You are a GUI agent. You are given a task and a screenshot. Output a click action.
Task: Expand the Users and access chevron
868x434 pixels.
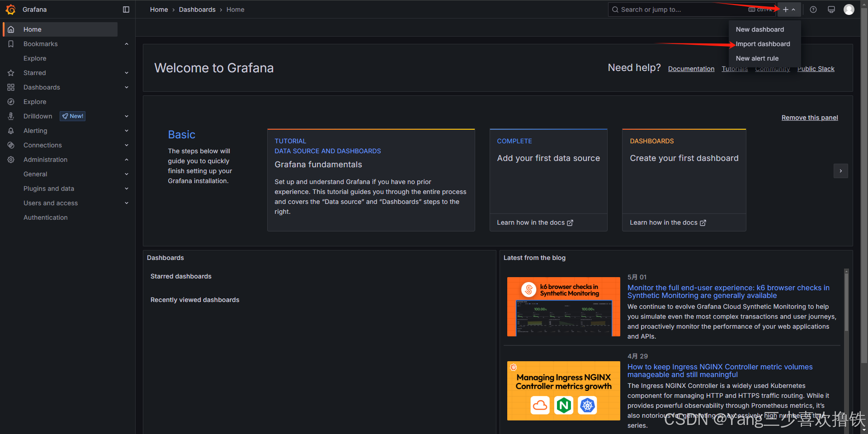127,203
